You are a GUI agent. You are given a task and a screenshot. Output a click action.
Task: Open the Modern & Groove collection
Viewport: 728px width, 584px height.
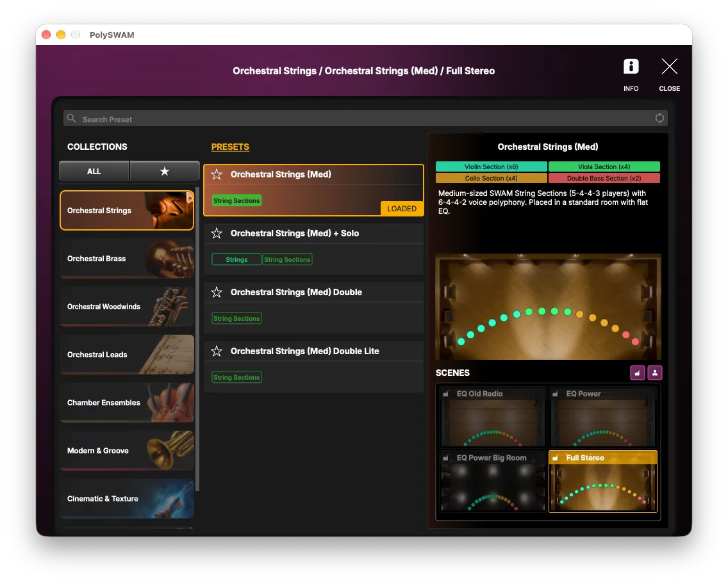[x=127, y=450]
